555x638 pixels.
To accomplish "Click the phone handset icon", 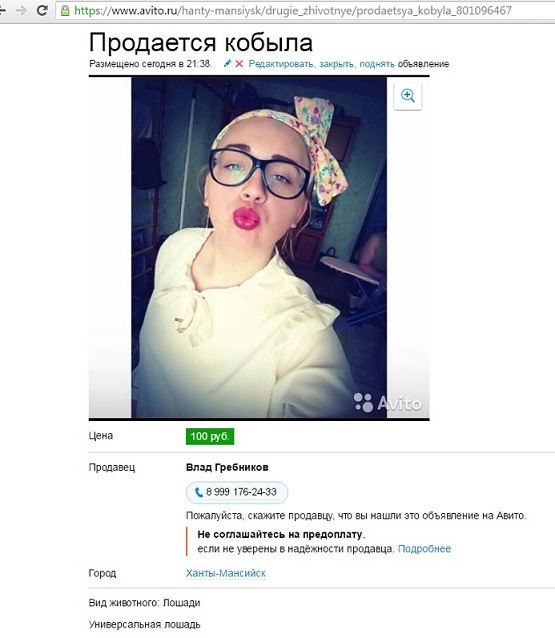I will pyautogui.click(x=199, y=492).
